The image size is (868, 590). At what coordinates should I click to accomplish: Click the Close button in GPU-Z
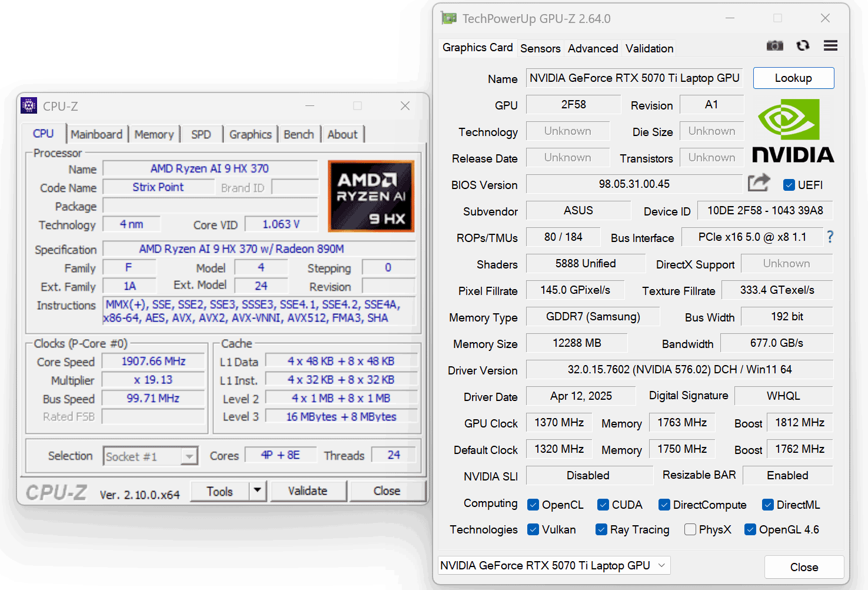click(804, 567)
